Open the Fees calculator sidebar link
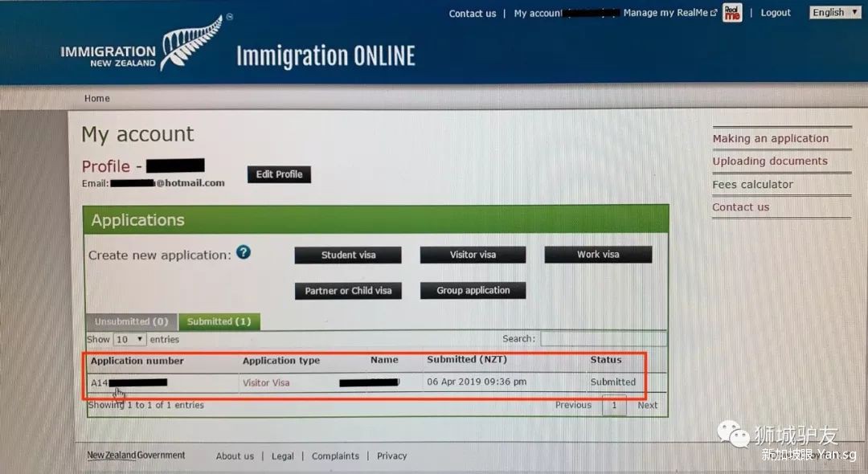 (752, 185)
